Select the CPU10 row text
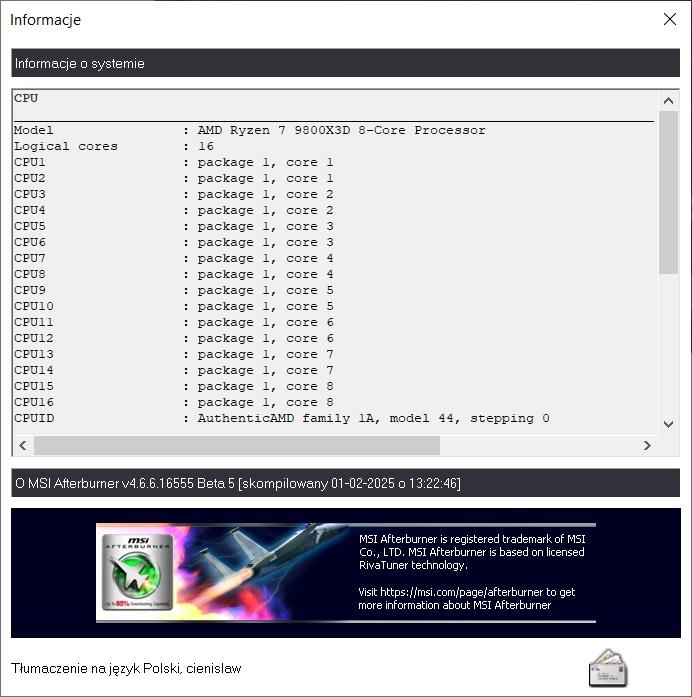The image size is (692, 697). [x=173, y=306]
